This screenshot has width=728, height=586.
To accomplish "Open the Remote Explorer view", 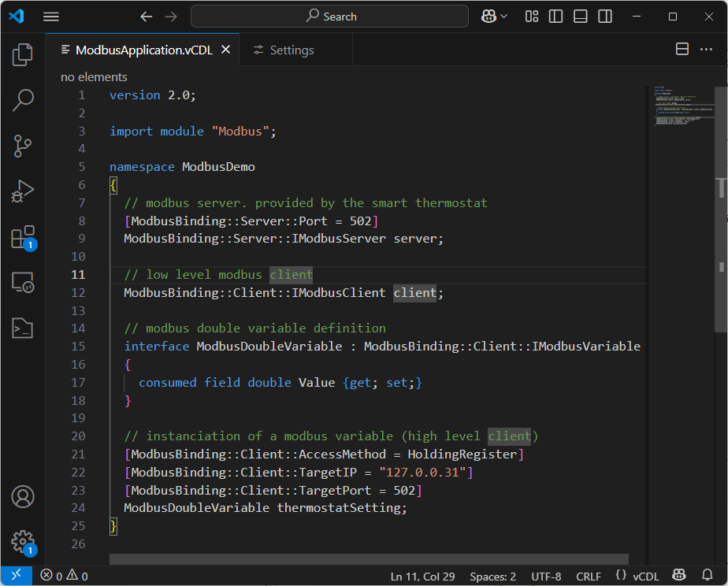I will [x=22, y=282].
